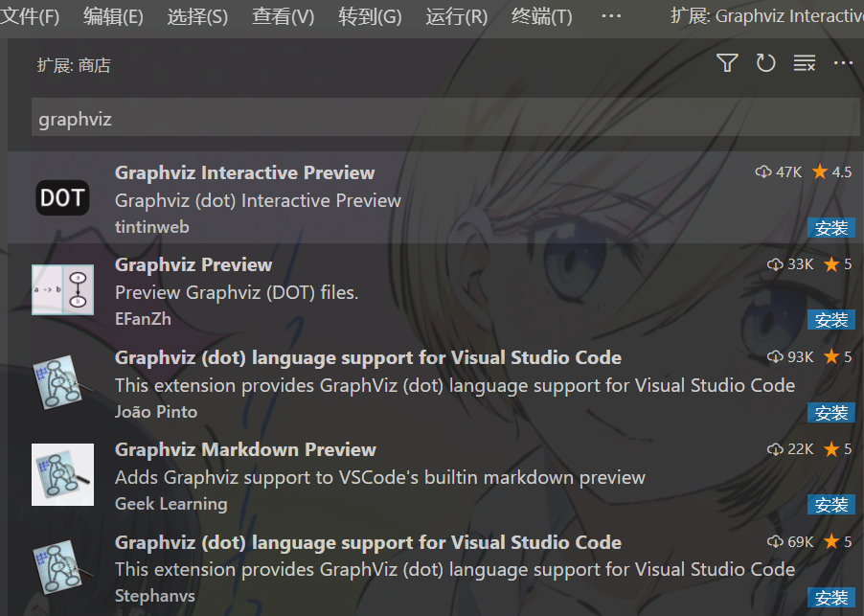This screenshot has width=864, height=616.
Task: Click tintinweb author name
Action: [151, 227]
